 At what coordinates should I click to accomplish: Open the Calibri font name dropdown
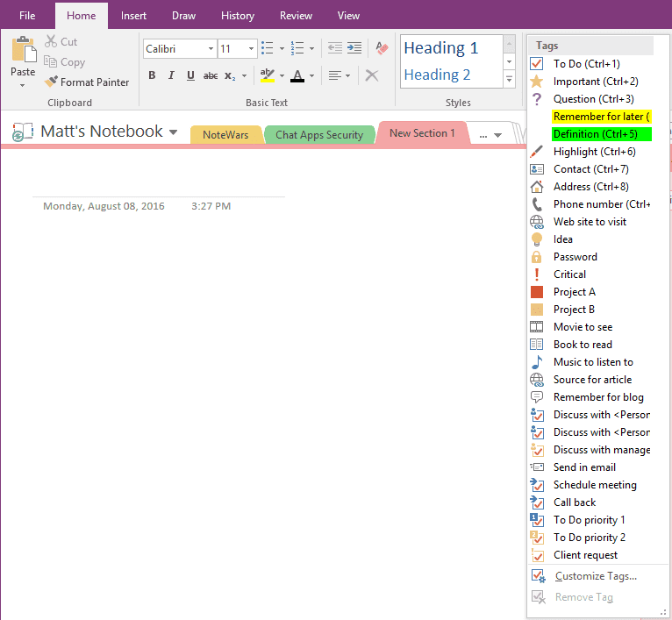click(x=211, y=49)
